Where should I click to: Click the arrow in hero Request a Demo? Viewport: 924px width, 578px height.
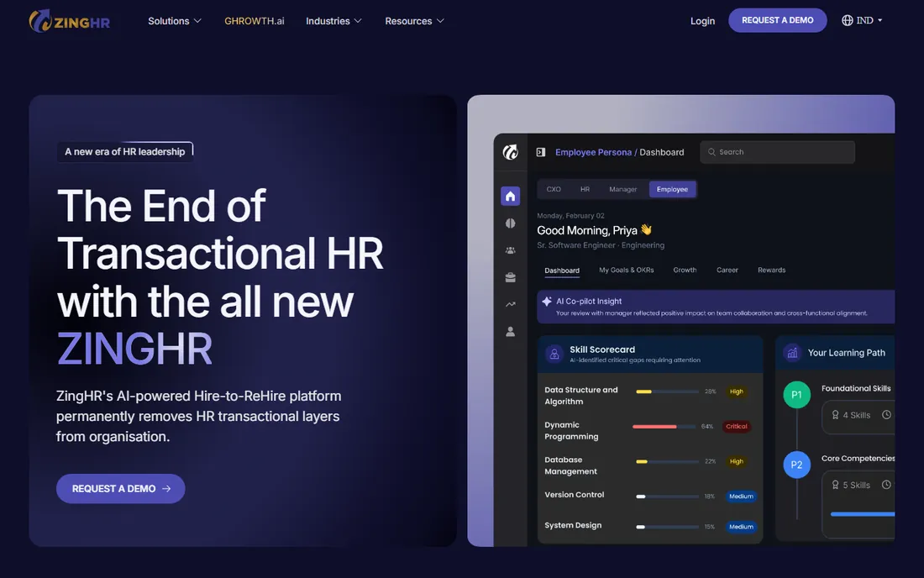(166, 488)
